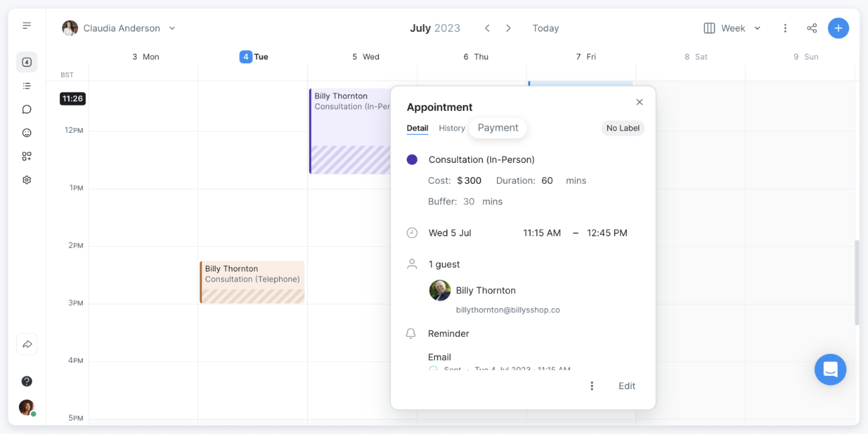Open the Payment tab

coord(498,128)
